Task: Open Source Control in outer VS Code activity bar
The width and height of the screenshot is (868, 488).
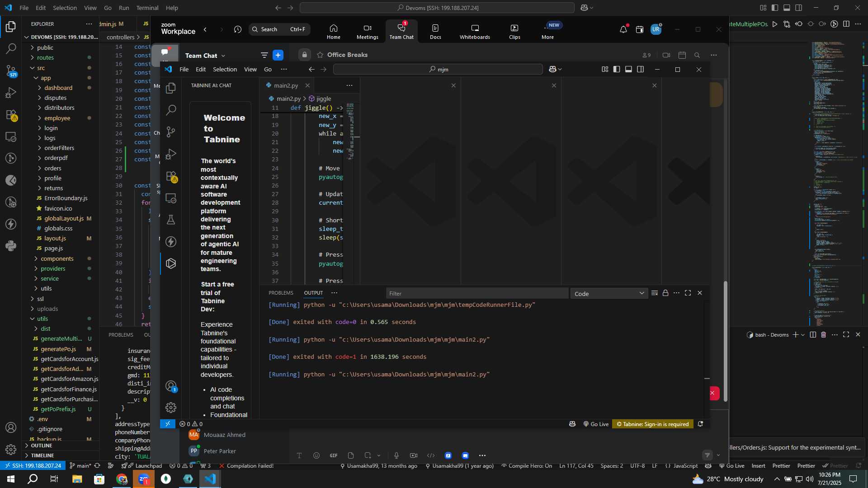Action: pyautogui.click(x=11, y=70)
